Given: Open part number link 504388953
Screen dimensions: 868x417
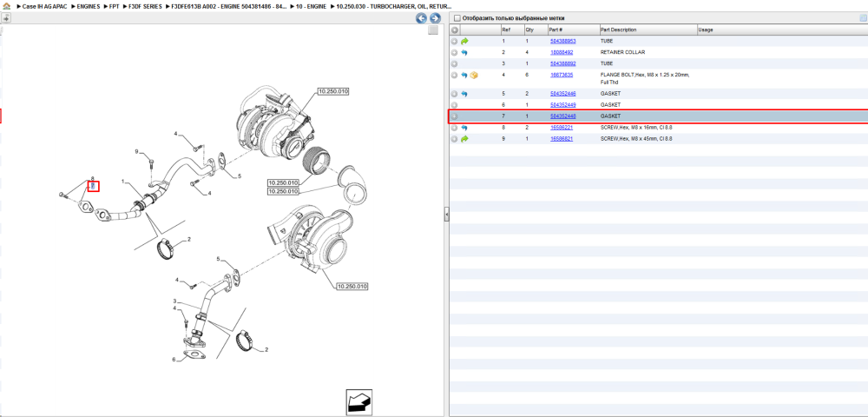Looking at the screenshot, I should pos(562,41).
